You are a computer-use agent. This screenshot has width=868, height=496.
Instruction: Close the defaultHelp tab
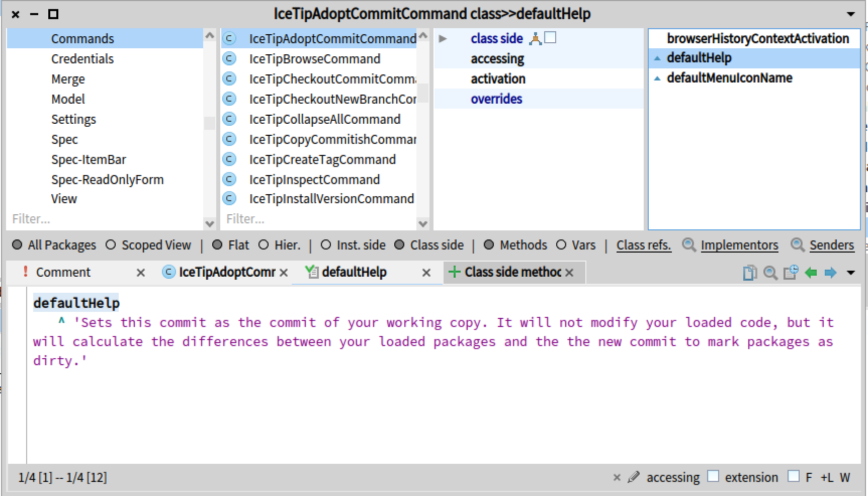pos(426,273)
